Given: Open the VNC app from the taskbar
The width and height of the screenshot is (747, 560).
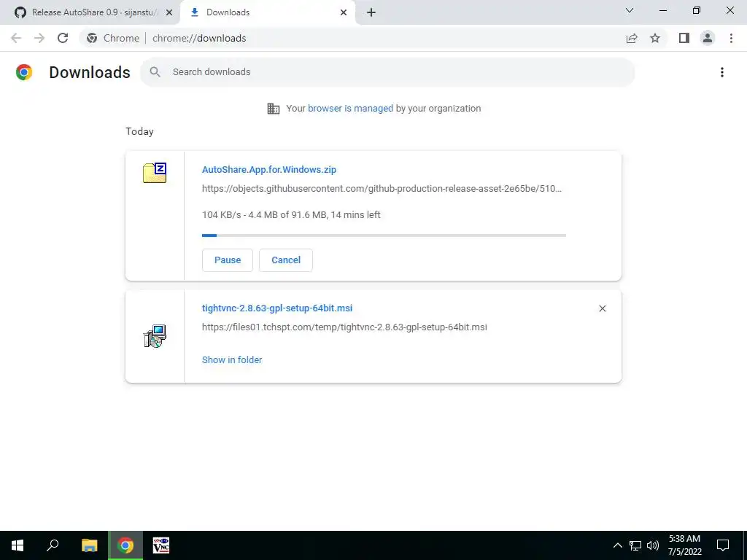Looking at the screenshot, I should coord(161,545).
